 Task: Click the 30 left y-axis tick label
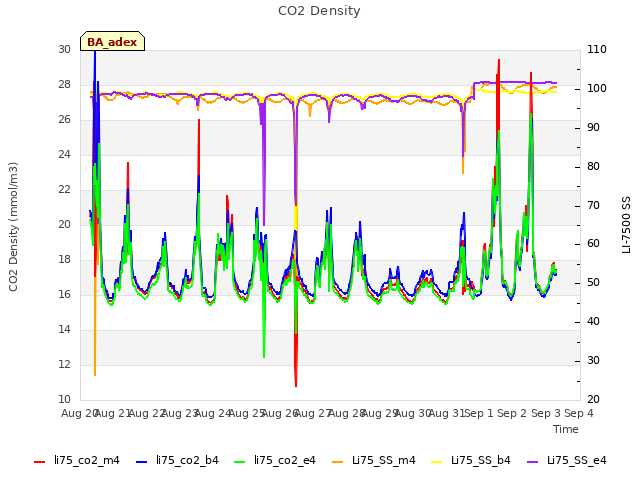(64, 49)
